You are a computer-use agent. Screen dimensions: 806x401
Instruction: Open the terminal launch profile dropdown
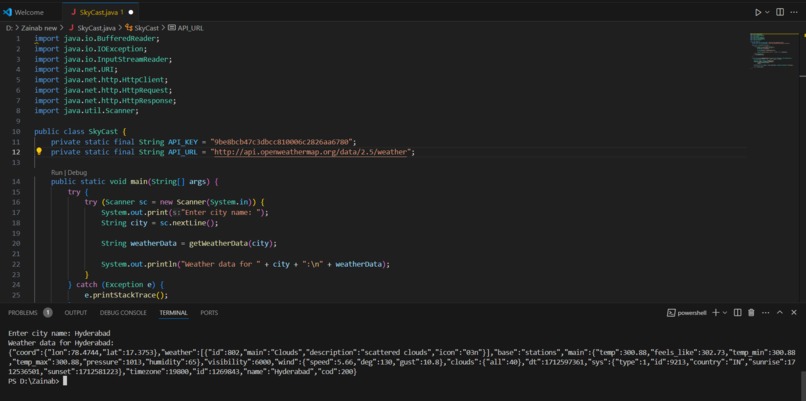(x=725, y=313)
